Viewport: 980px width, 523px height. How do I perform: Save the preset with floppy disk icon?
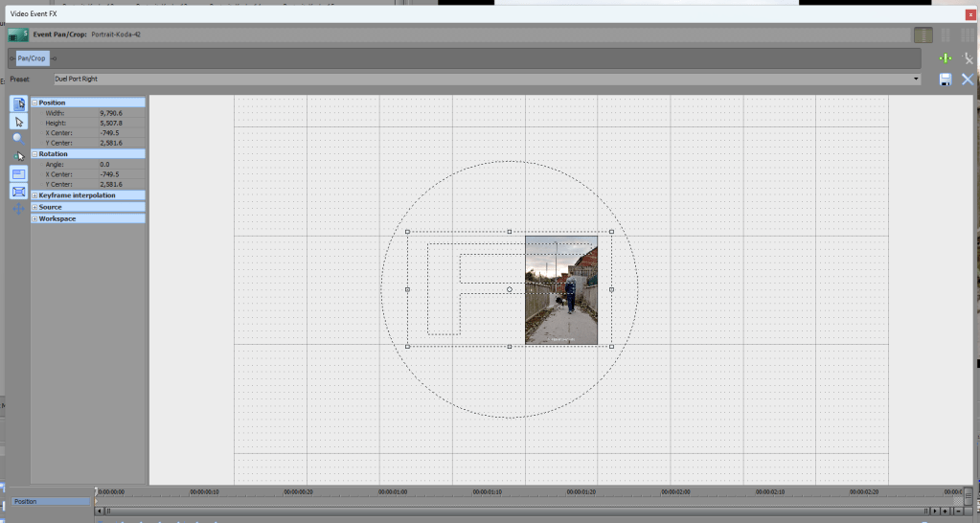[946, 80]
